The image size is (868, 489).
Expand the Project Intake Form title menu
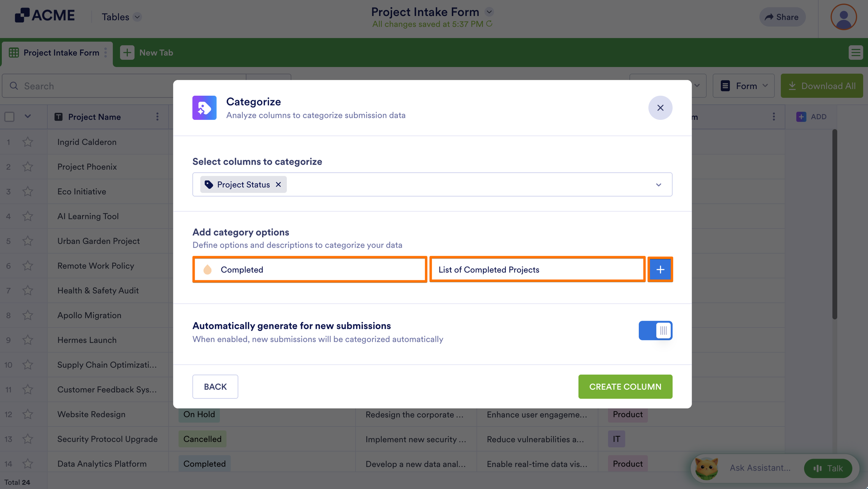489,12
